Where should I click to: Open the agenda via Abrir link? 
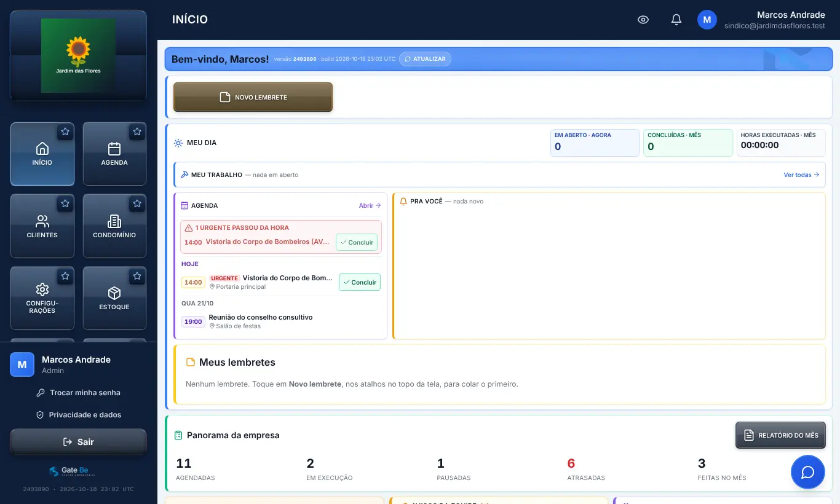click(x=370, y=205)
